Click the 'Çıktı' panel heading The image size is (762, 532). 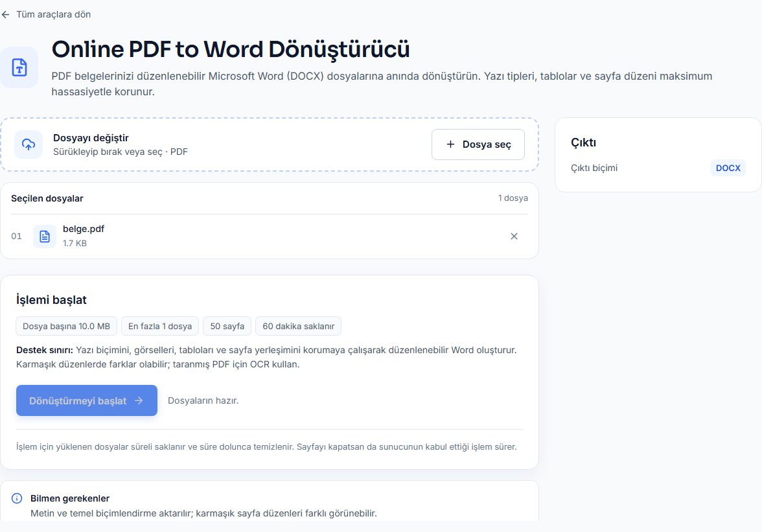tap(583, 143)
